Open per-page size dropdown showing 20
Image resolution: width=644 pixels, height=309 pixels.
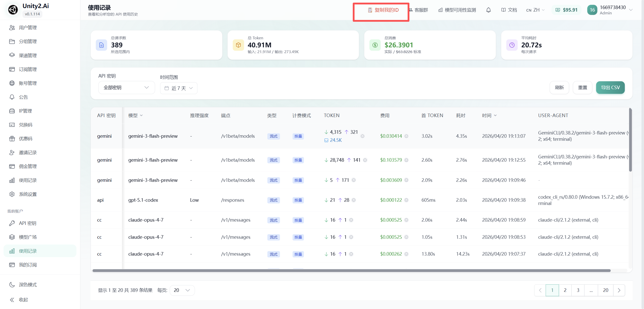(x=182, y=290)
